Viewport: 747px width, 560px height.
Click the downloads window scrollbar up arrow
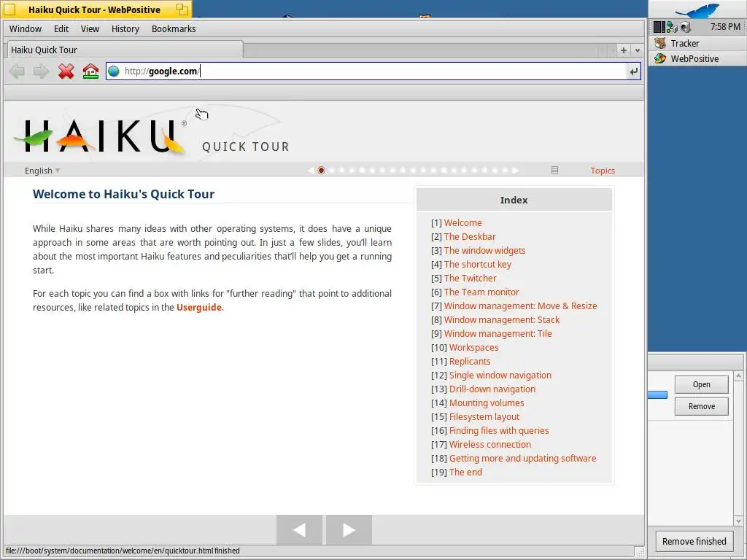click(x=738, y=376)
